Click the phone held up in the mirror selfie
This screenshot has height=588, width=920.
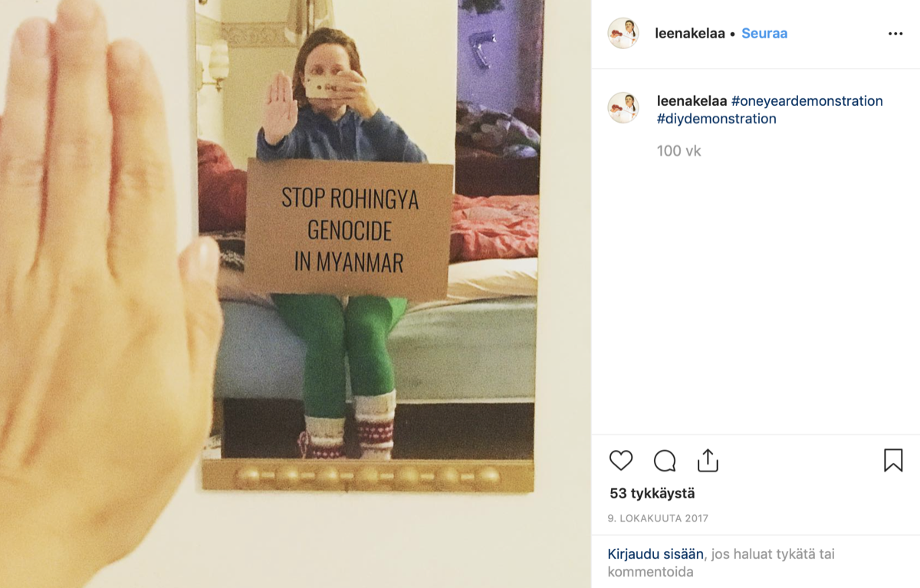coord(324,85)
